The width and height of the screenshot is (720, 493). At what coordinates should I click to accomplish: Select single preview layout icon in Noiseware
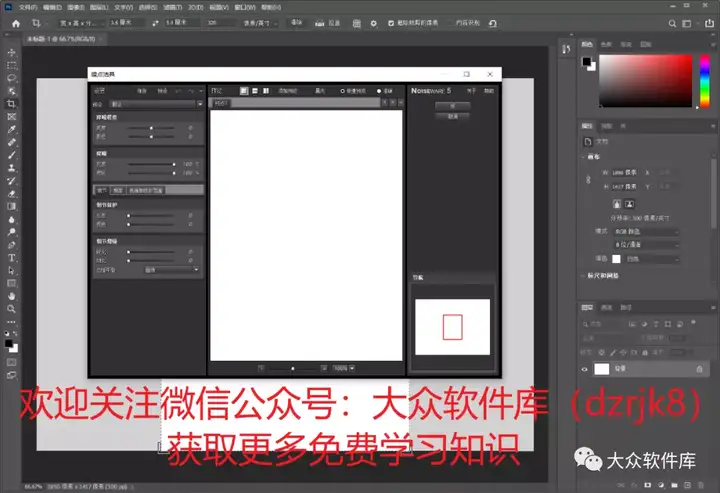(x=244, y=91)
